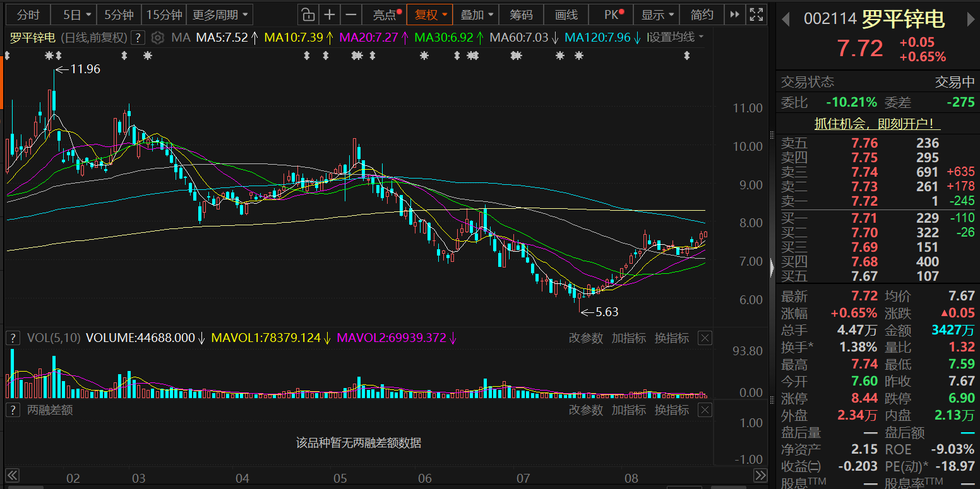Open the 复权 dropdown
The height and width of the screenshot is (489, 980).
tap(430, 15)
